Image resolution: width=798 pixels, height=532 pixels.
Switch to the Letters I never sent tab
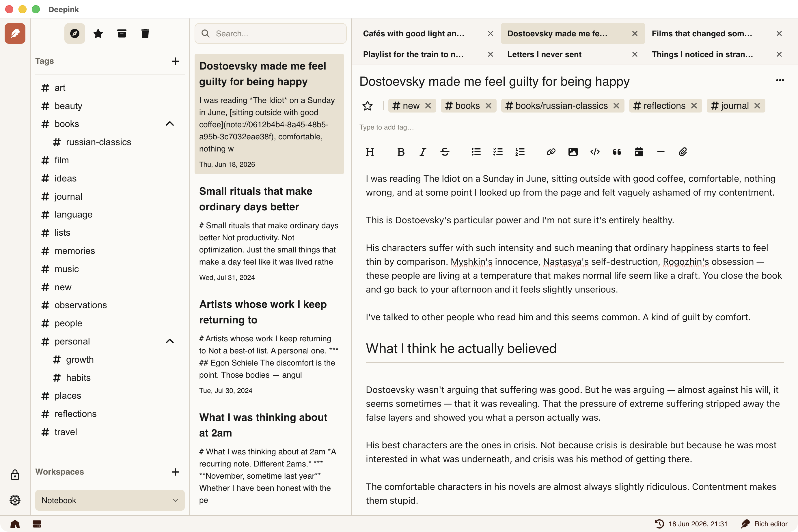tap(544, 54)
